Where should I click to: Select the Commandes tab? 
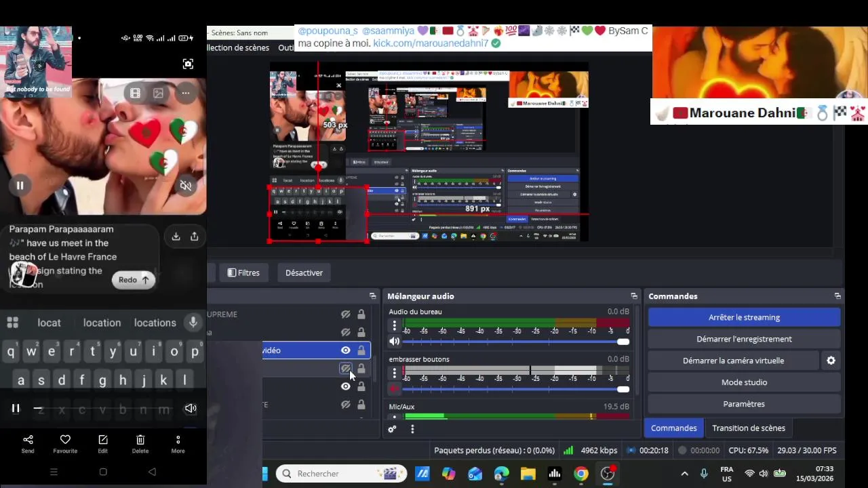673,428
